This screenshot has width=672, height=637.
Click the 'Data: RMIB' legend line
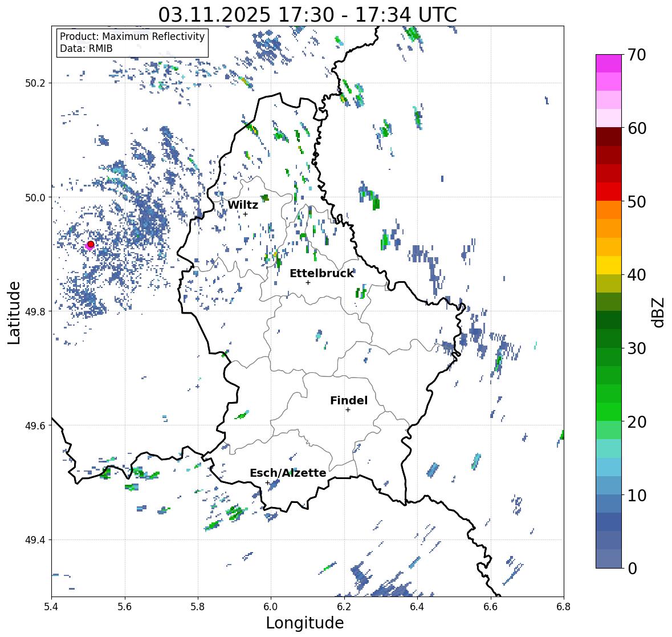[x=86, y=48]
